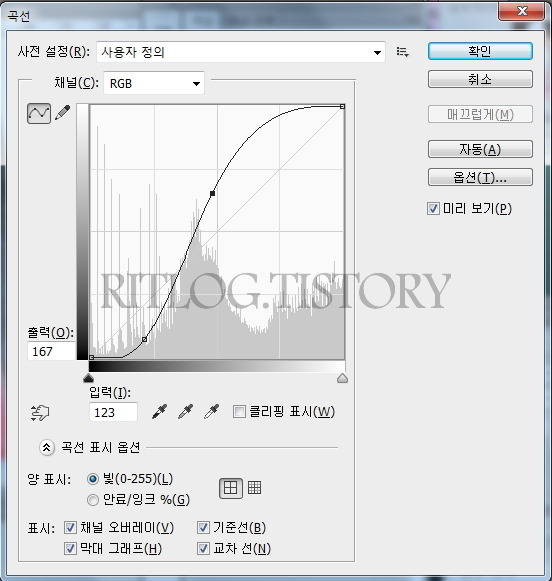Screen dimensions: 552x581
Task: Select the selected midtone curve point
Action: click(212, 193)
